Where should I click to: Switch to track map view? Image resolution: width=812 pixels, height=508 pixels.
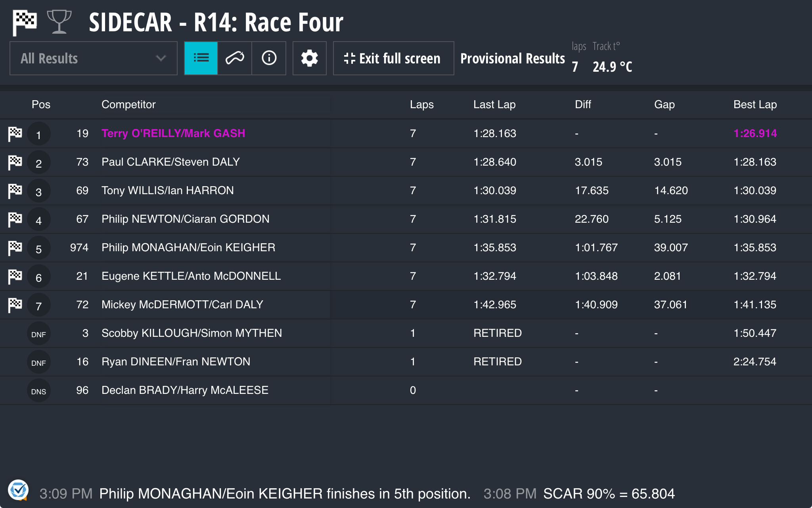tap(235, 58)
